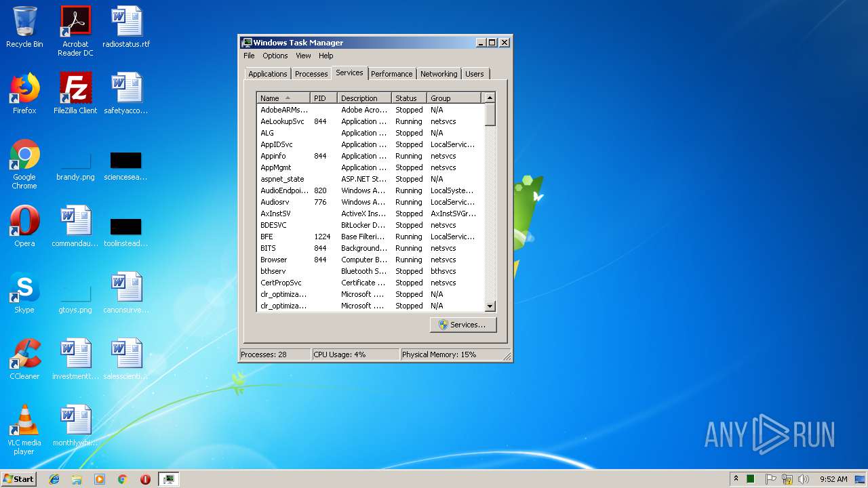Viewport: 868px width, 488px height.
Task: Switch to the Performance tab
Action: (392, 74)
